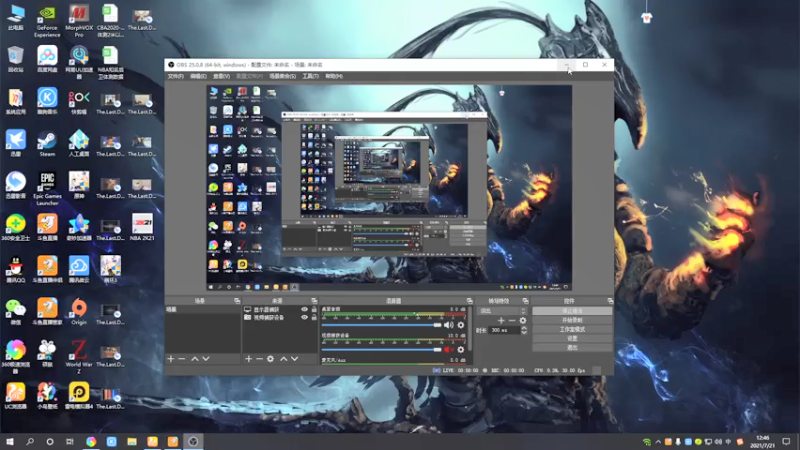Open the NBA 2K21 desktop icon
This screenshot has height=450, width=800.
pos(142,228)
